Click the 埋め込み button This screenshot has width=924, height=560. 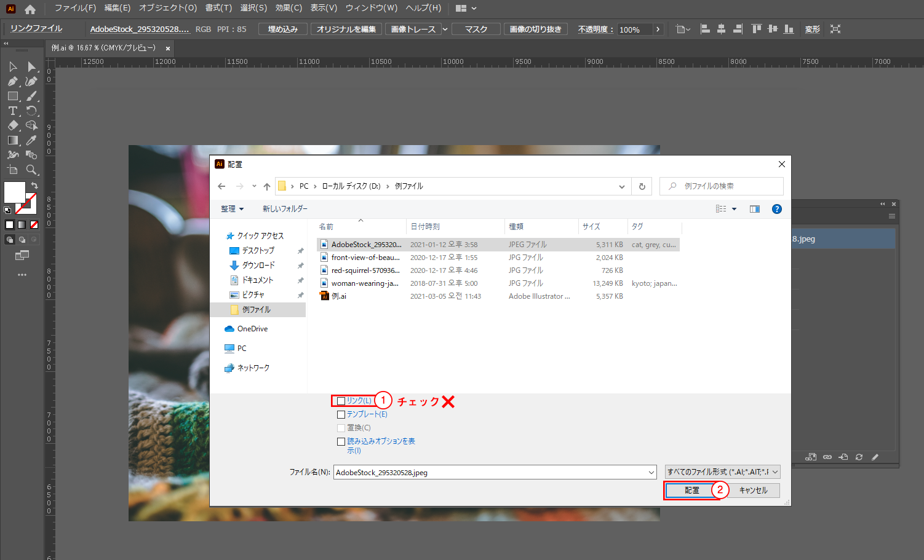click(283, 29)
